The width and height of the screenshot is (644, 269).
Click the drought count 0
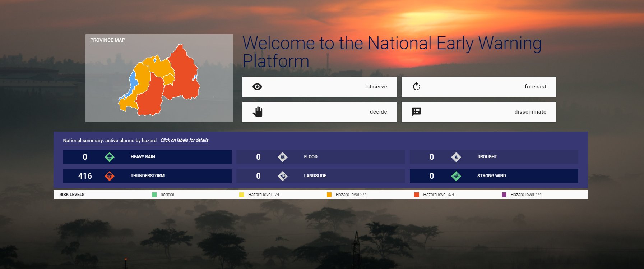(432, 157)
